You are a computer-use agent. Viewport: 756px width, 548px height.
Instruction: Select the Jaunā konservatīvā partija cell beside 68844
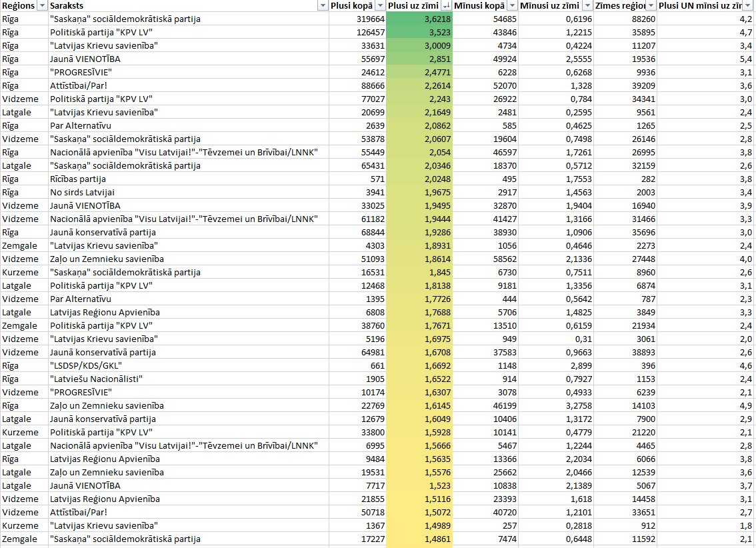[x=189, y=232]
